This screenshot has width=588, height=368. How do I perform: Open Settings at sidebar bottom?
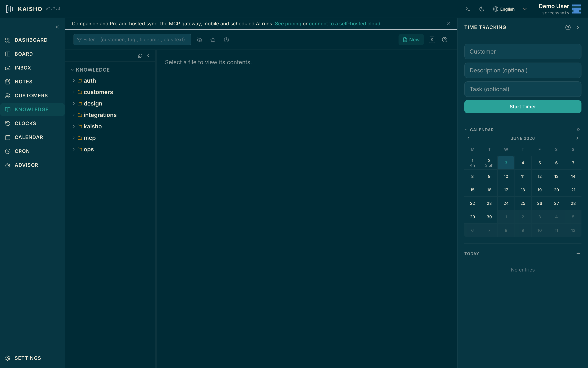pos(32,358)
